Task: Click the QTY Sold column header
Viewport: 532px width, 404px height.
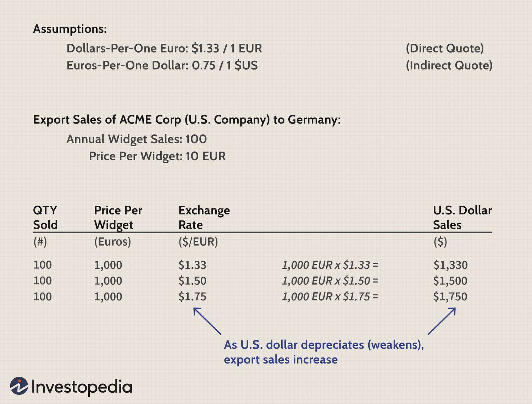Action: click(45, 217)
